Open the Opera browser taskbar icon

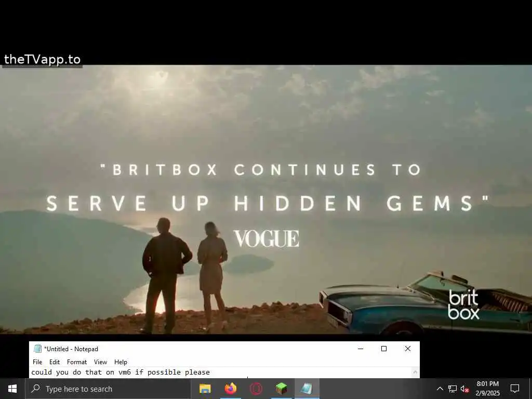[x=256, y=389]
